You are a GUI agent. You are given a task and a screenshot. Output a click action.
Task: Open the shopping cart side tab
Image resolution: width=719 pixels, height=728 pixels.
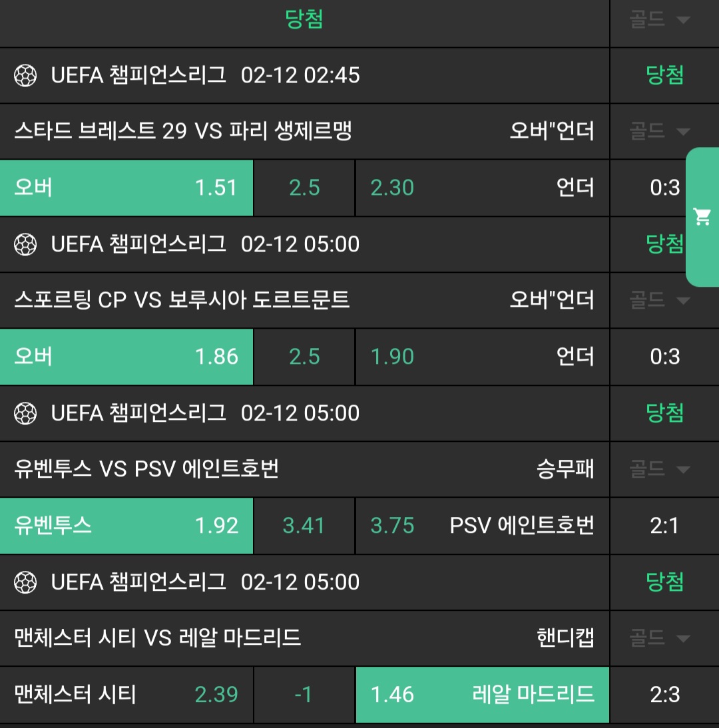coord(702,217)
